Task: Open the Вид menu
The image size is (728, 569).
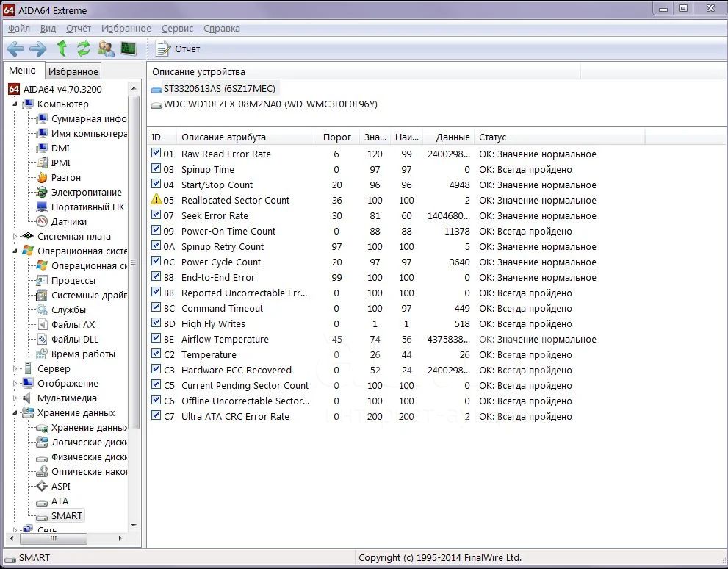Action: point(48,29)
